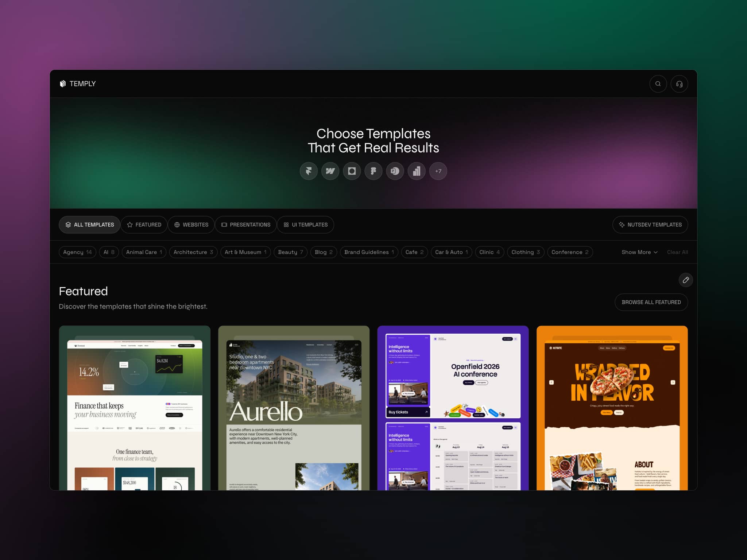Click Clear All filters link
747x560 pixels.
[677, 252]
